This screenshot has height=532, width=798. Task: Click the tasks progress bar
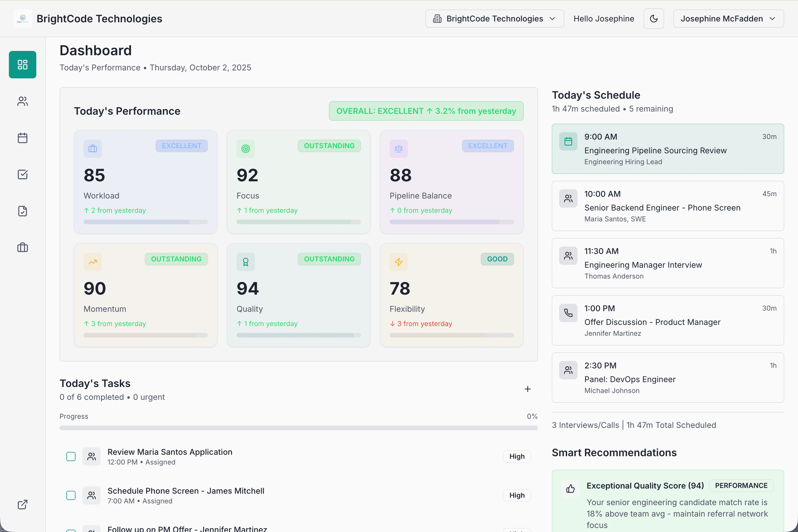click(298, 428)
